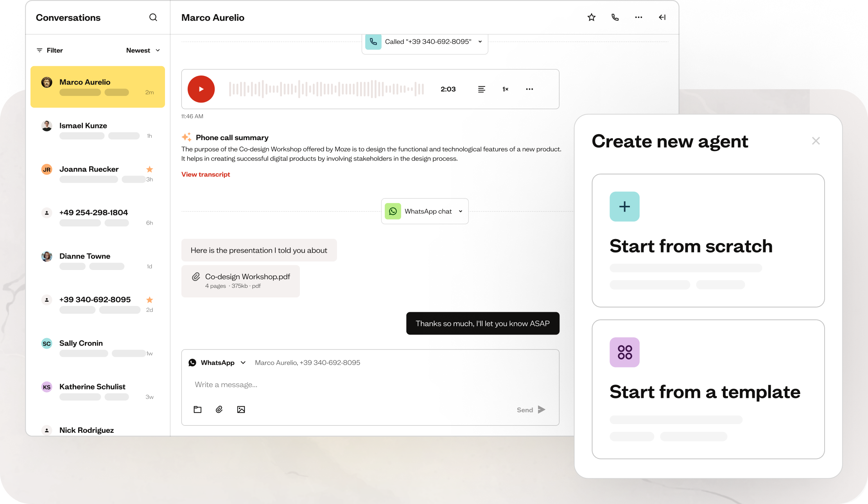Screen dimensions: 868x504
Task: Click the phone call icon in header
Action: point(615,17)
